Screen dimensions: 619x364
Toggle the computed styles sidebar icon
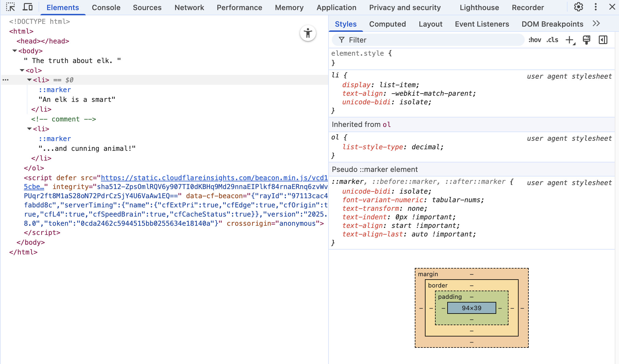[603, 40]
